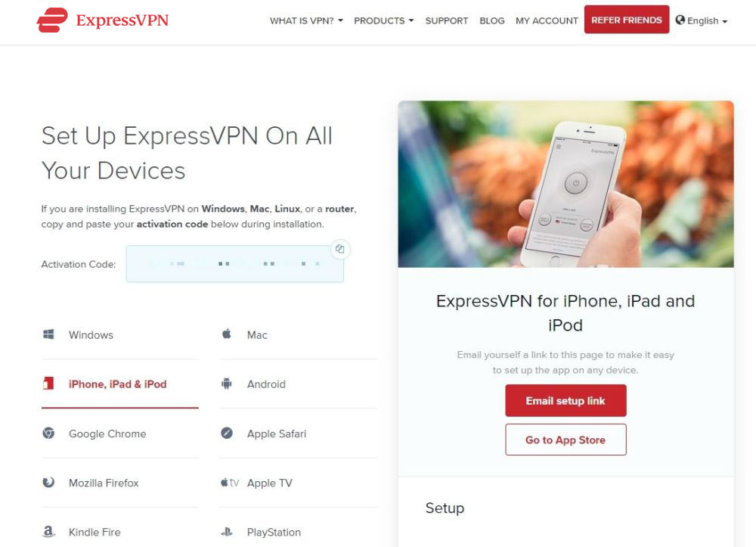
Task: Select the Apple Mac icon
Action: click(x=226, y=334)
